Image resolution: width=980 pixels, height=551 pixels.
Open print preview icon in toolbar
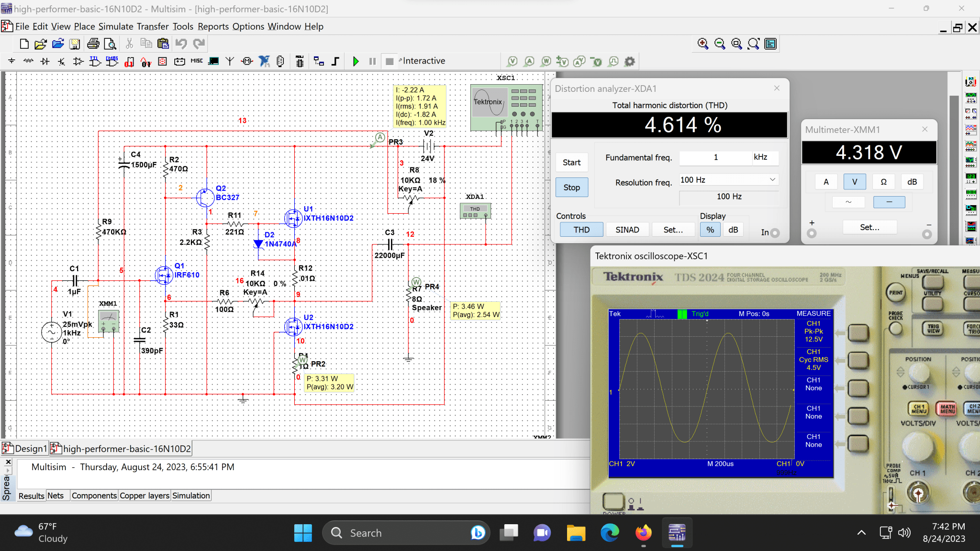click(x=110, y=44)
